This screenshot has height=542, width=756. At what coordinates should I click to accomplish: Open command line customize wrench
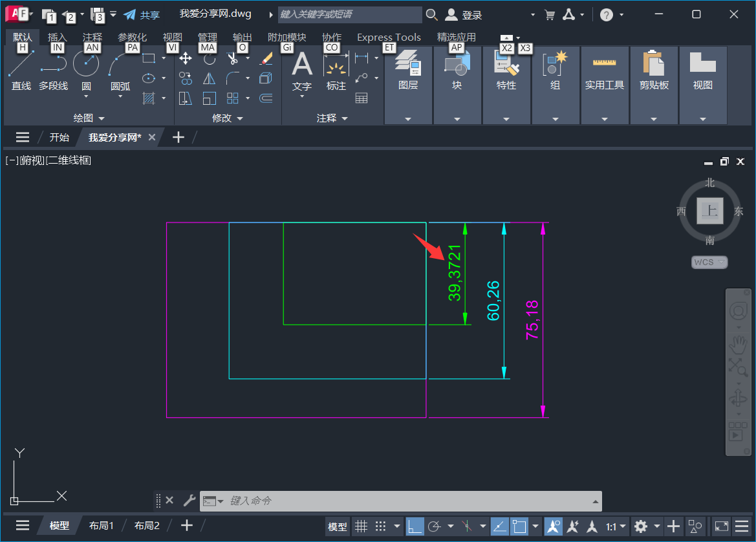189,501
